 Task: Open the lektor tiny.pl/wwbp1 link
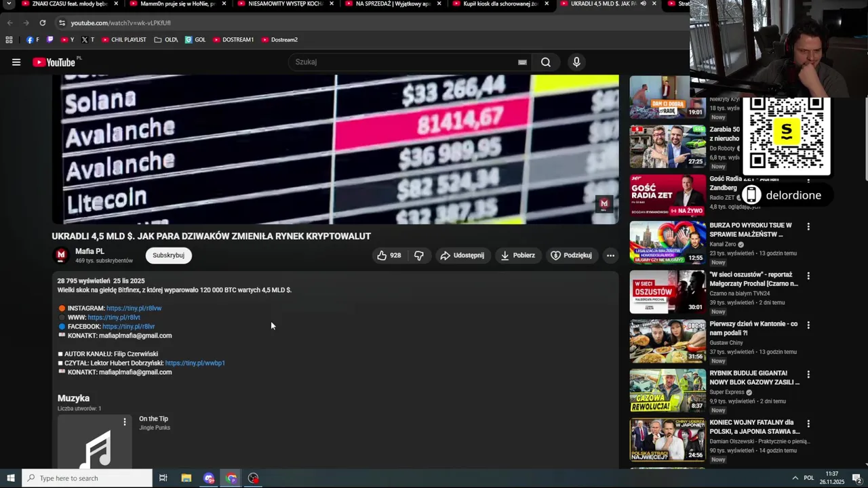coord(195,363)
